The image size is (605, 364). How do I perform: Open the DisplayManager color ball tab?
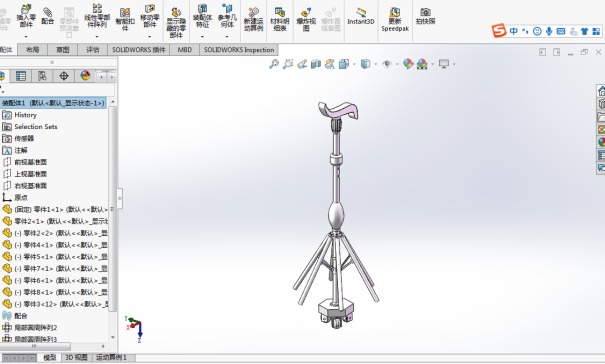85,76
